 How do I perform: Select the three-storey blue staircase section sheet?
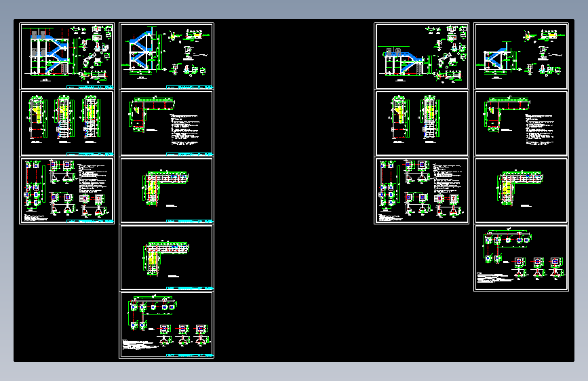click(66, 56)
